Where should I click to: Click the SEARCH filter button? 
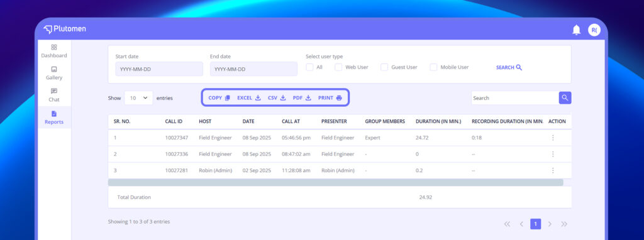[x=509, y=68]
